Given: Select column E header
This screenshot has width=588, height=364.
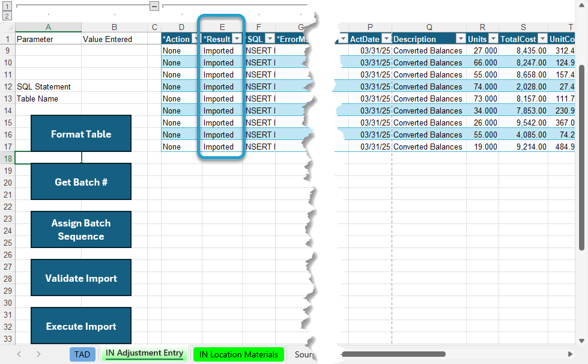Looking at the screenshot, I should click(x=222, y=27).
